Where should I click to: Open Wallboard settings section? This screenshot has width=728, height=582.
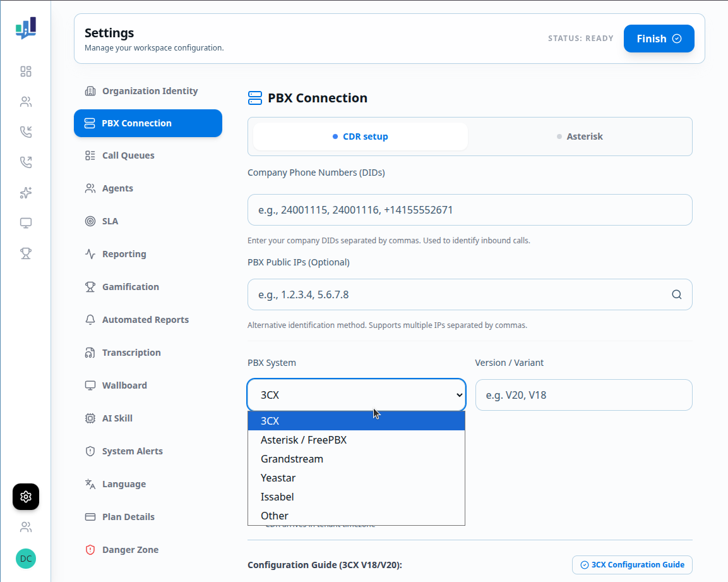(x=148, y=385)
